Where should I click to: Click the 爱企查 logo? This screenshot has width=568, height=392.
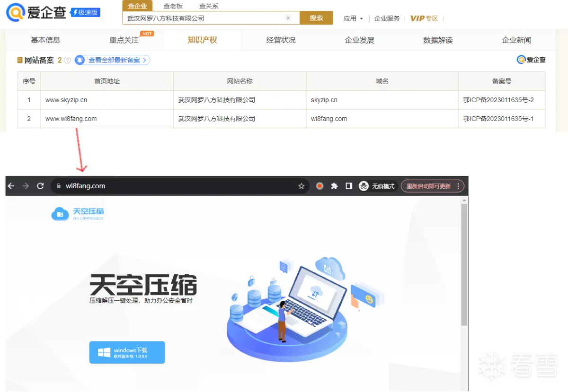tap(36, 13)
